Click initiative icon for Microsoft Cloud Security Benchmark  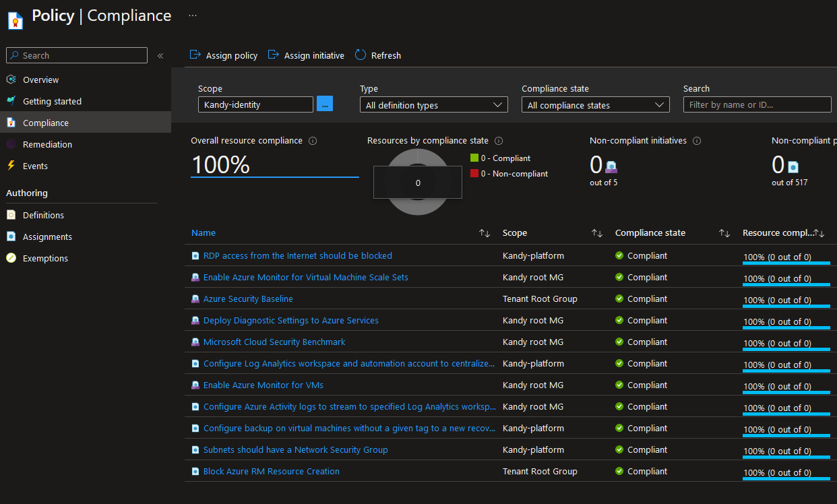195,342
